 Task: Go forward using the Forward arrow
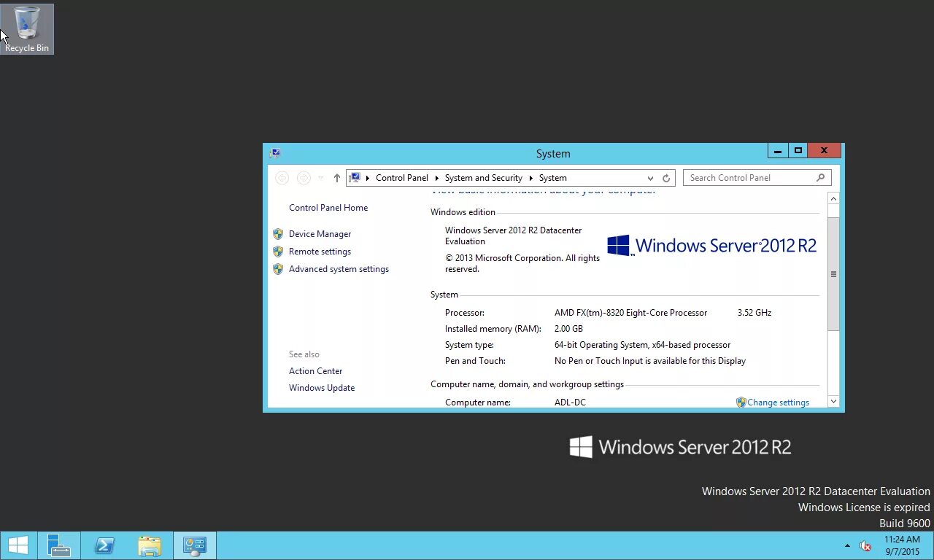click(304, 178)
